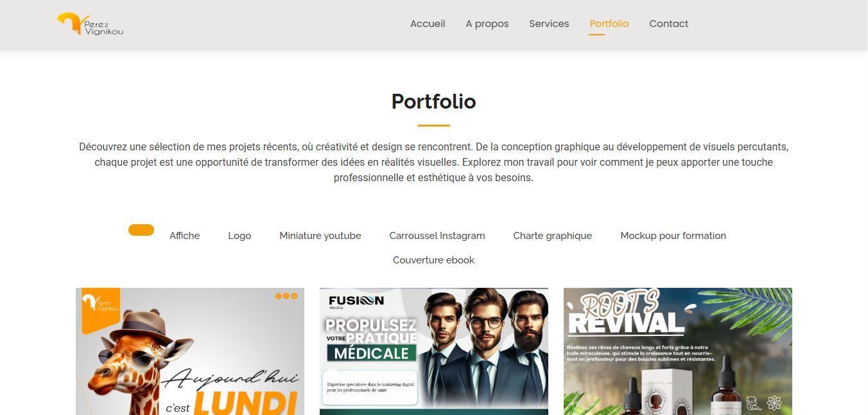Click the logo badge on giraffe poster
This screenshot has width=868, height=415.
(101, 309)
